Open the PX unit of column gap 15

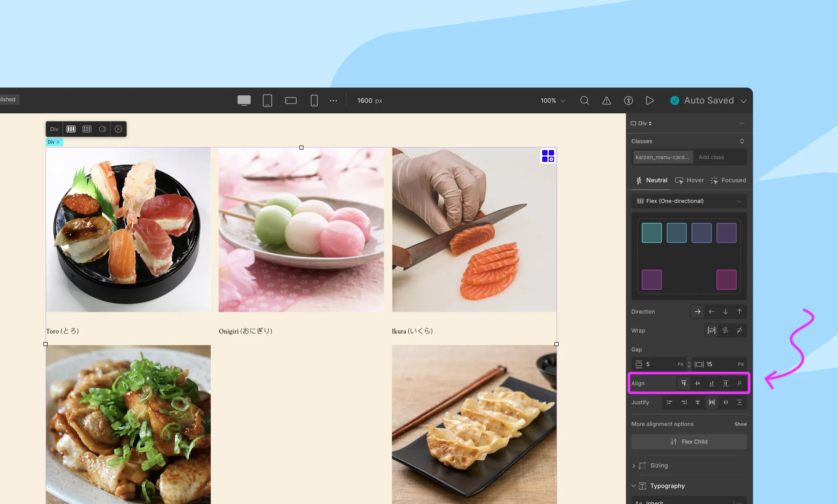741,364
